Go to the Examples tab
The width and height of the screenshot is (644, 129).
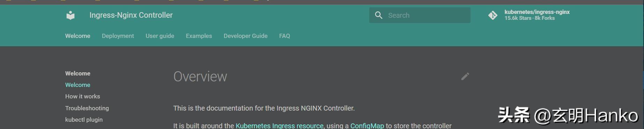(x=199, y=36)
